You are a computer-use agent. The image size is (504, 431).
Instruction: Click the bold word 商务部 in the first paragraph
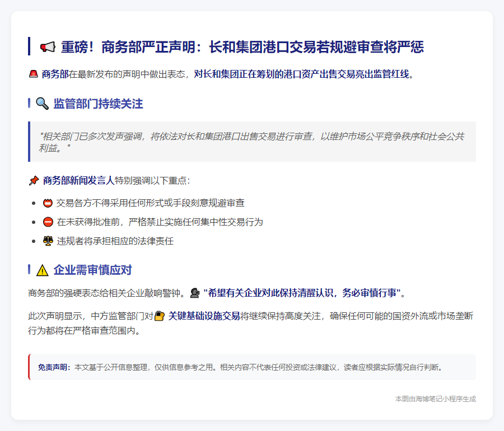[x=55, y=74]
